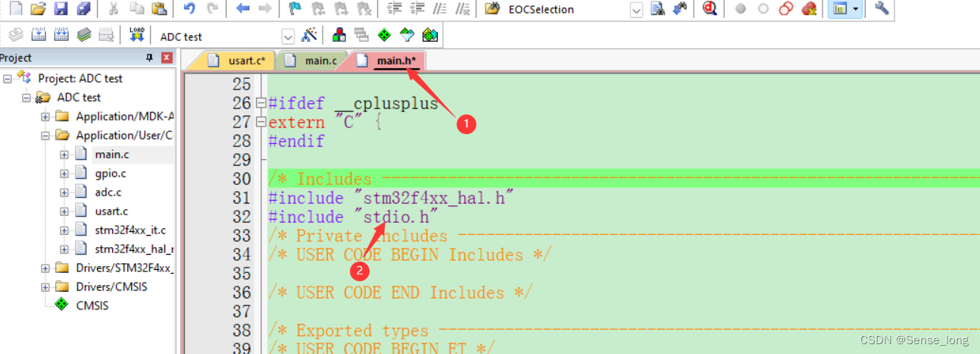The height and width of the screenshot is (354, 980).
Task: Click the #include "stm32f4xx_hal.h" line
Action: click(x=392, y=198)
